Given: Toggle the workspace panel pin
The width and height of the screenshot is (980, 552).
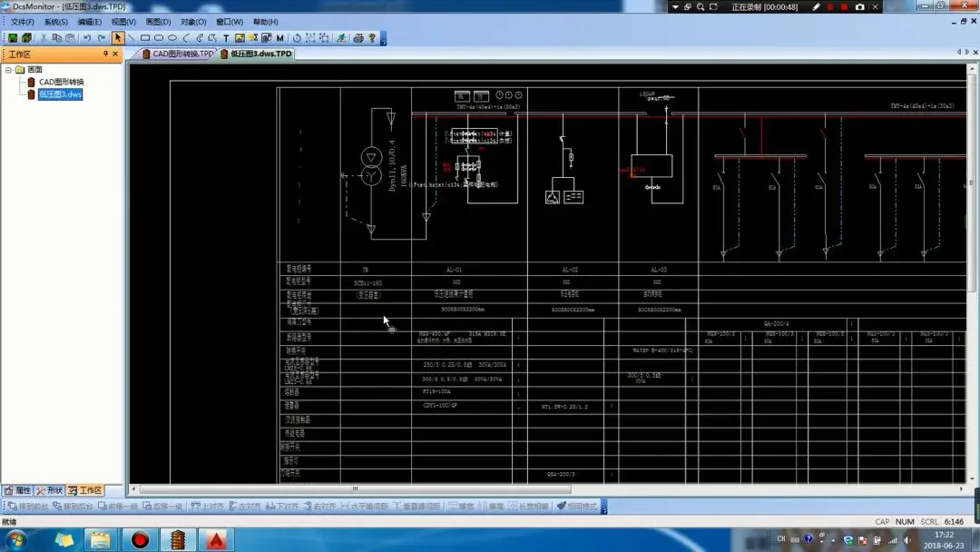Looking at the screenshot, I should 105,54.
